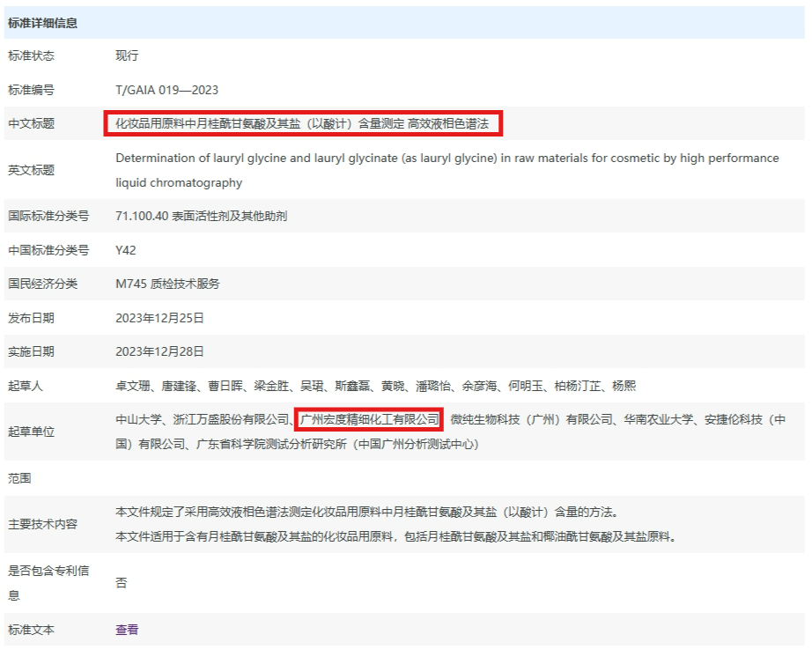Click the 现行 standard status value

127,55
